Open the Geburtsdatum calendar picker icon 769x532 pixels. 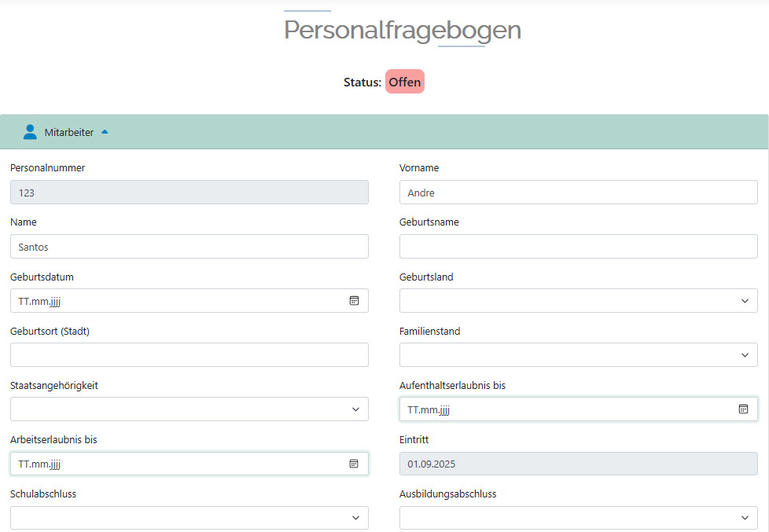(x=354, y=300)
